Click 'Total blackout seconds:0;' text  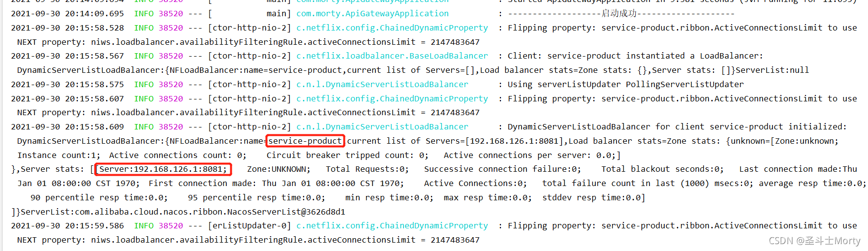[662, 169]
